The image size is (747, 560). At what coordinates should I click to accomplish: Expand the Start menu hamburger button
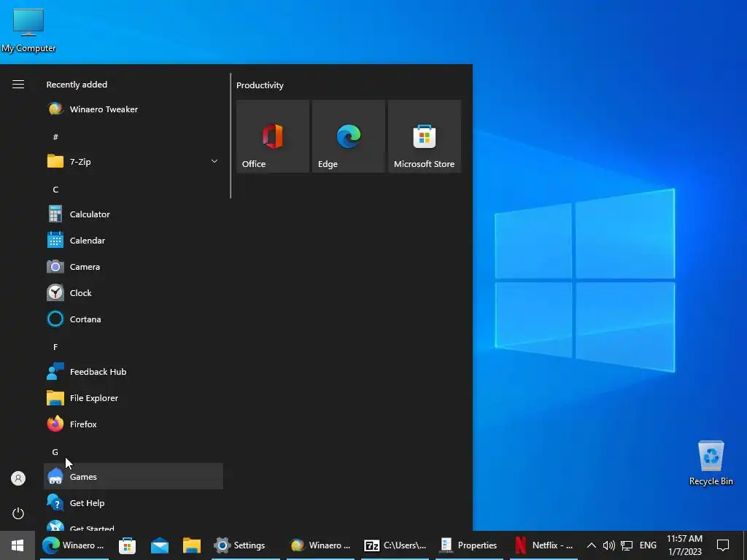(x=18, y=85)
